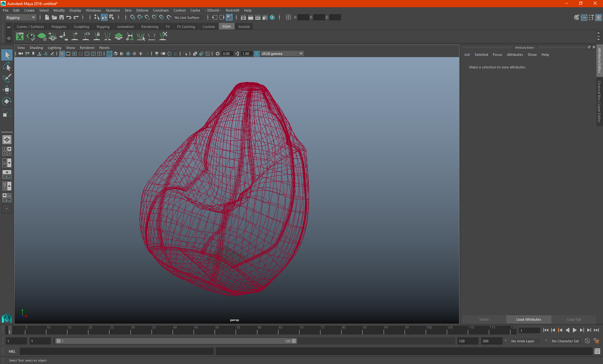Click the Maya logo icon bottom-left
This screenshot has height=364, width=603.
(7, 318)
